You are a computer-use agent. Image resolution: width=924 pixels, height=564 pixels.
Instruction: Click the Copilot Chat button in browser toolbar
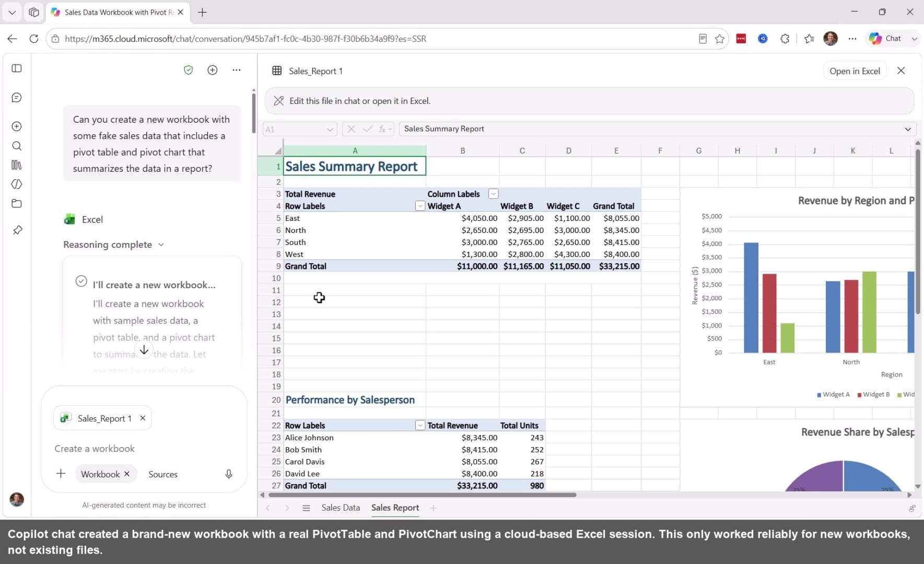click(x=885, y=39)
